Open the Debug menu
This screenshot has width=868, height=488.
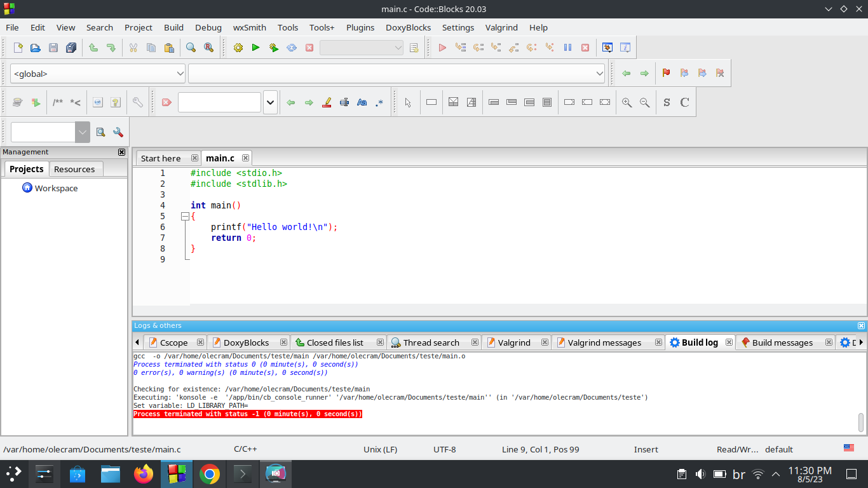[x=208, y=27]
